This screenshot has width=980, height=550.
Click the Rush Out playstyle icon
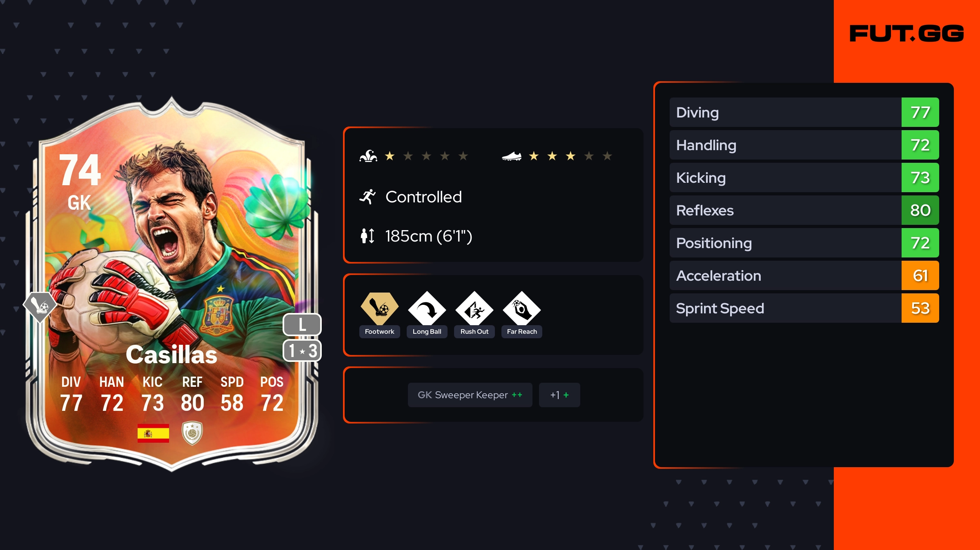[x=474, y=308]
